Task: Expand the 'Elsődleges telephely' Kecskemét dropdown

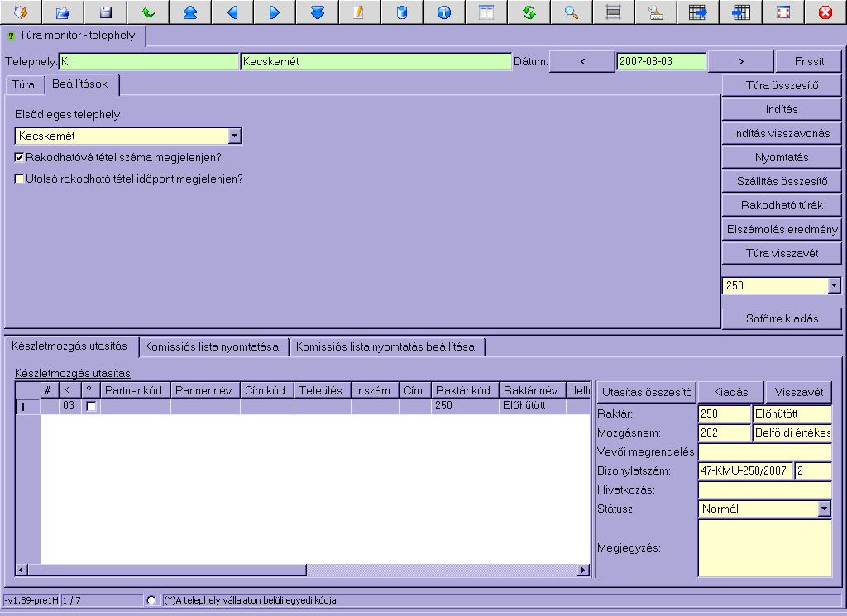Action: pos(234,136)
